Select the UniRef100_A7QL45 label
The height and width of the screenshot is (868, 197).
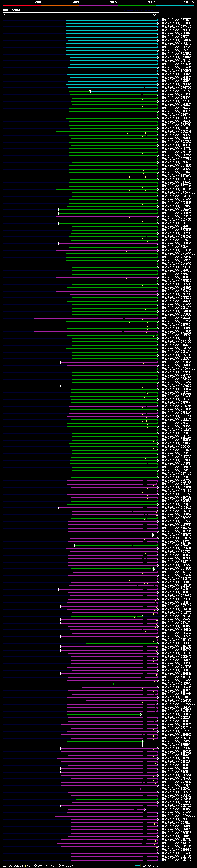point(177,85)
